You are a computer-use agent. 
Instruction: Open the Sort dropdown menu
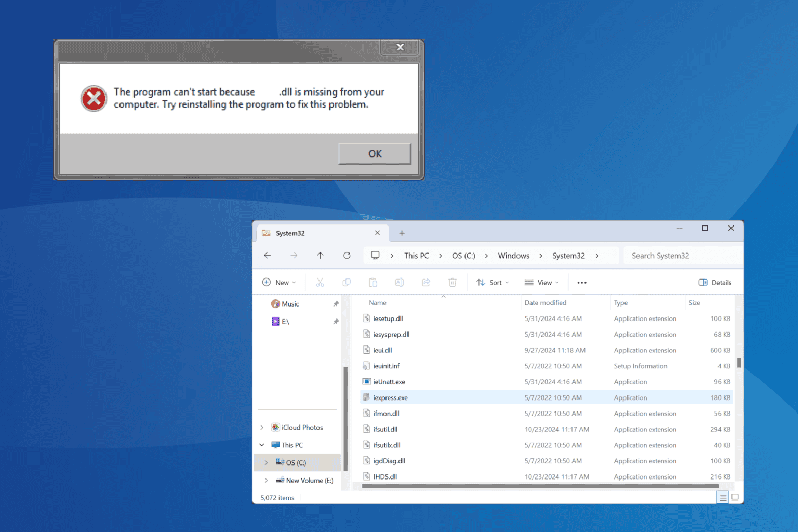pos(493,283)
